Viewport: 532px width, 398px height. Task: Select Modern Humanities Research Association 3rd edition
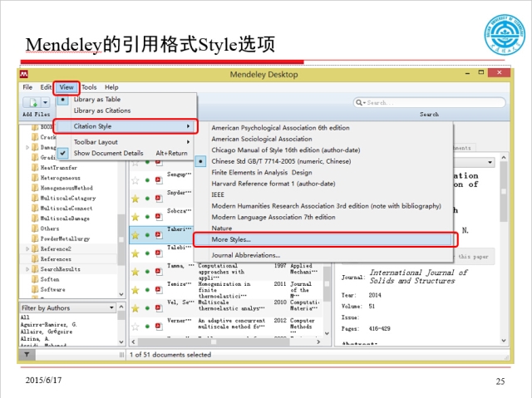pos(326,206)
